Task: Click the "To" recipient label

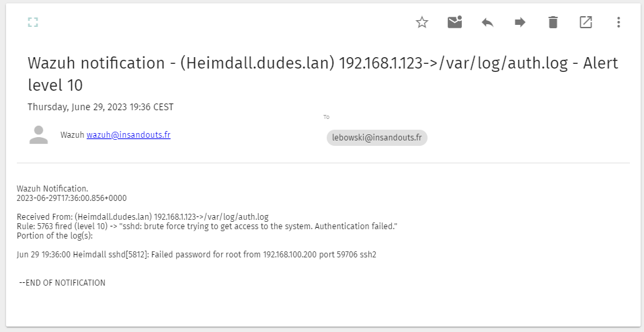Action: pos(327,117)
